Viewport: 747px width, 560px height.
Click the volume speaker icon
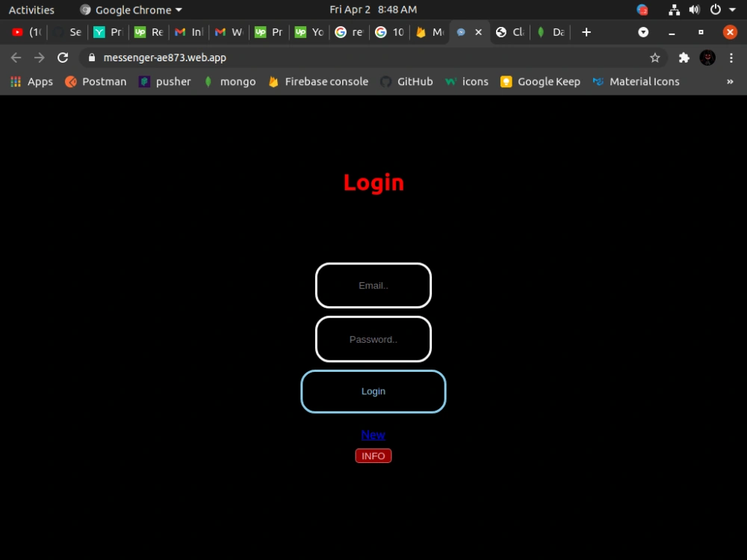click(695, 10)
